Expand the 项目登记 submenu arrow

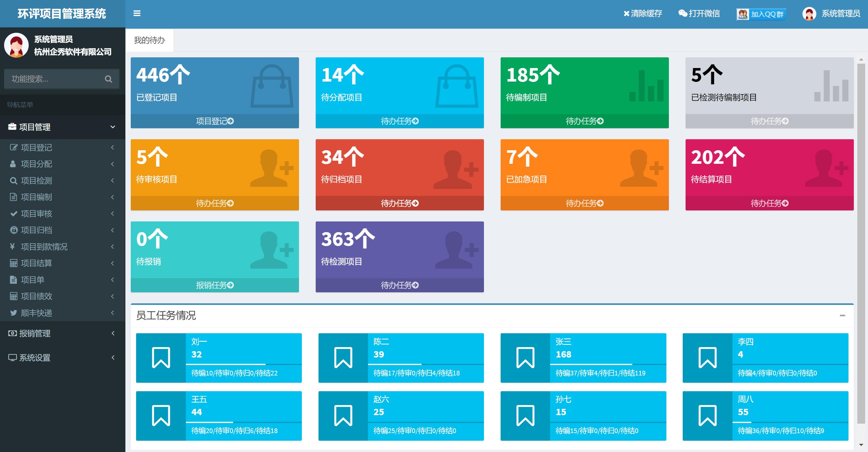112,147
